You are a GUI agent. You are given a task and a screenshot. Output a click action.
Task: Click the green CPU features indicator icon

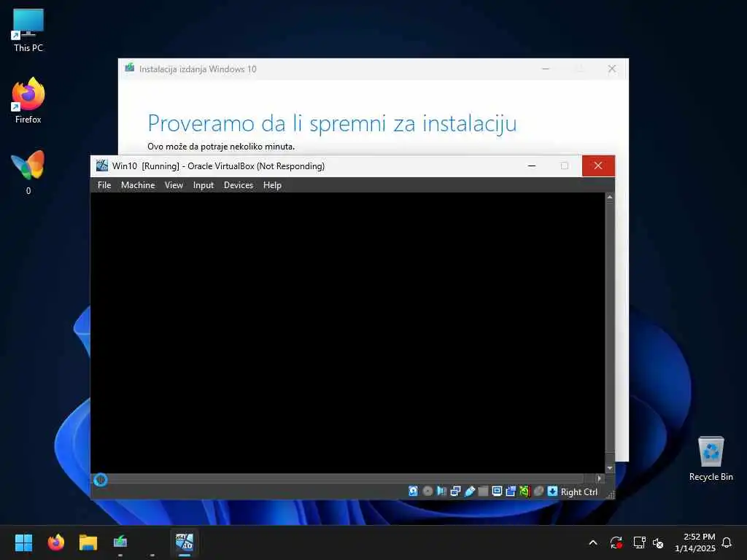[525, 491]
